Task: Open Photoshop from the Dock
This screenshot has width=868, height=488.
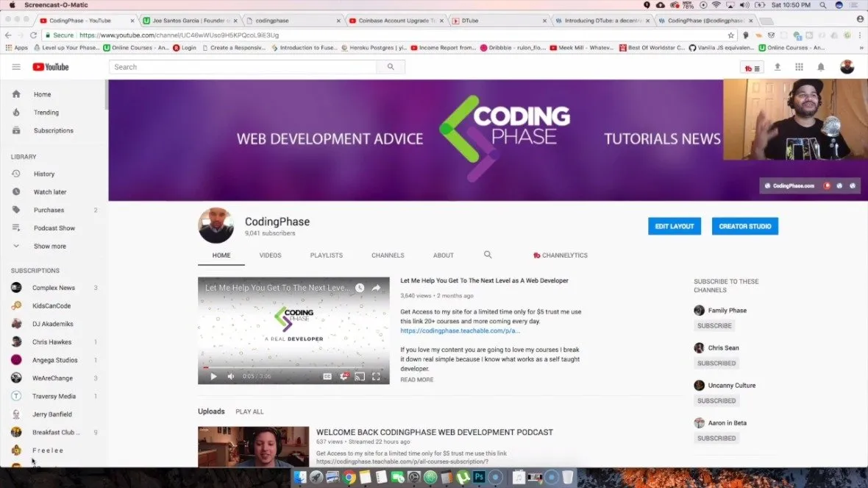Action: coord(480,477)
